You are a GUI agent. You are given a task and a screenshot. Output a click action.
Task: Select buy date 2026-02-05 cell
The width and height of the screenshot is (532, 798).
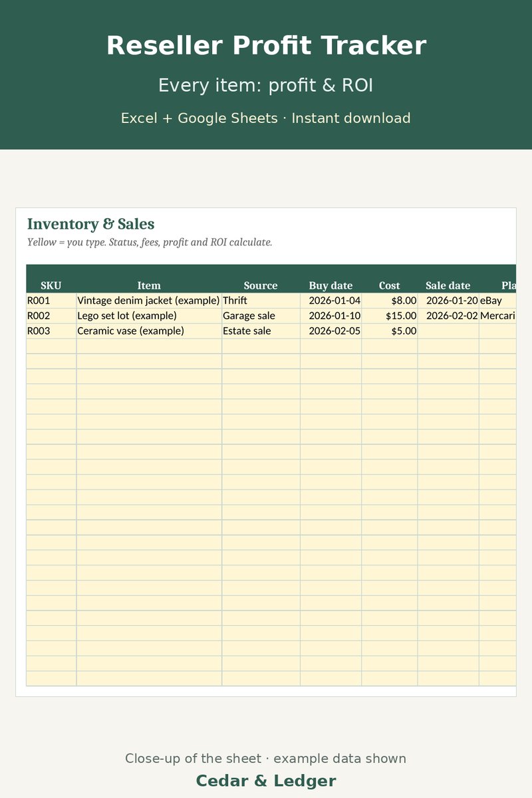pos(331,331)
